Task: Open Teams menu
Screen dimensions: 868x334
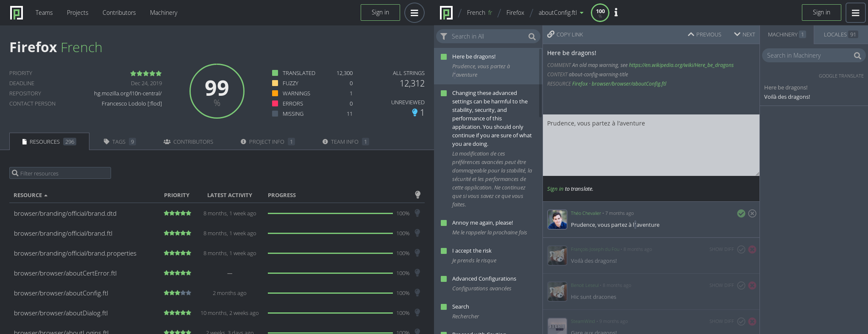Action: 44,13
